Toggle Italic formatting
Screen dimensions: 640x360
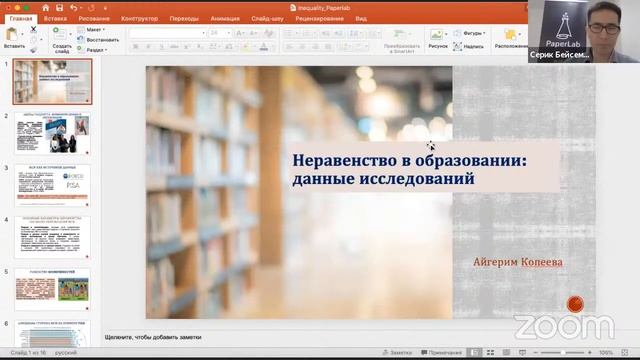pos(148,47)
